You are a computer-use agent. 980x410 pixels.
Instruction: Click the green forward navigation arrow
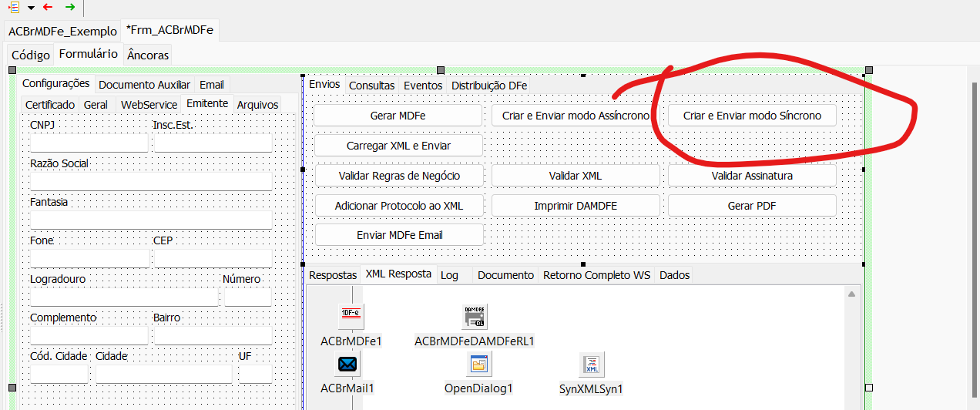[70, 7]
